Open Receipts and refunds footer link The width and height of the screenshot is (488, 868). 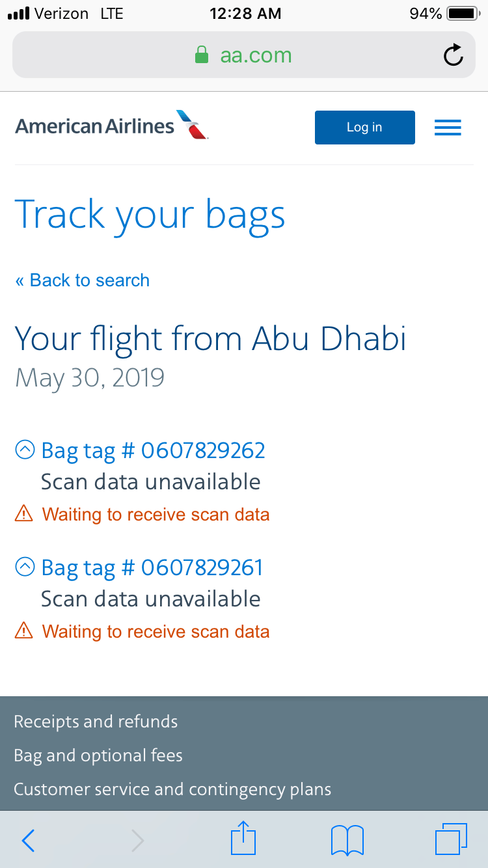[x=96, y=722]
